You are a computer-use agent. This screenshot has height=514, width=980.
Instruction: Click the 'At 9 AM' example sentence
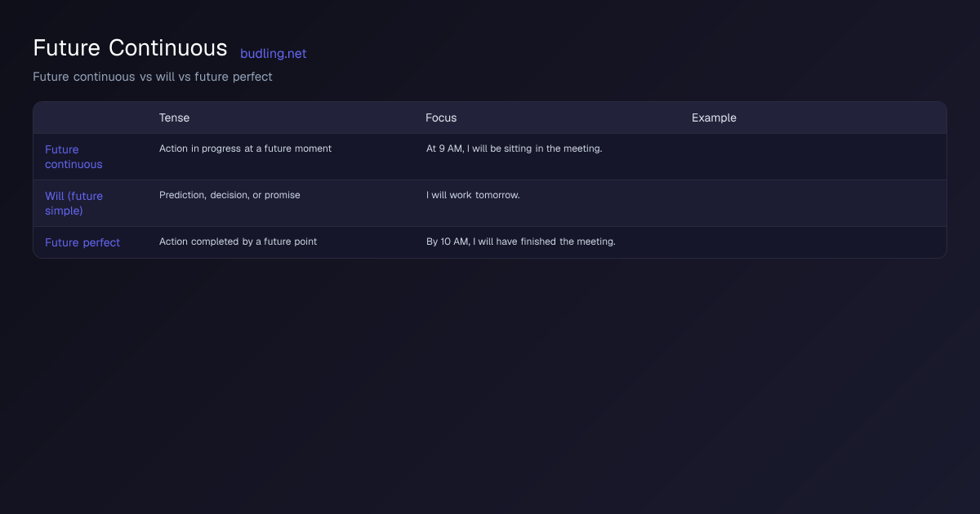coord(514,148)
